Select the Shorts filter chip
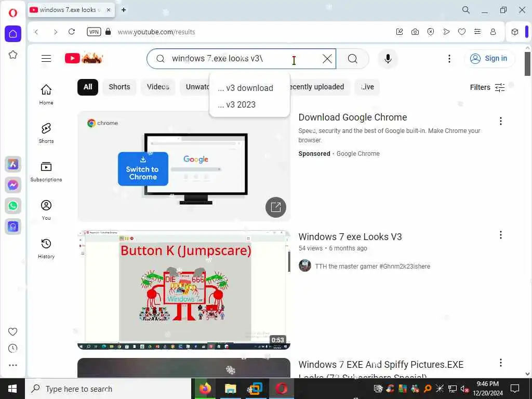The width and height of the screenshot is (532, 399). point(119,87)
